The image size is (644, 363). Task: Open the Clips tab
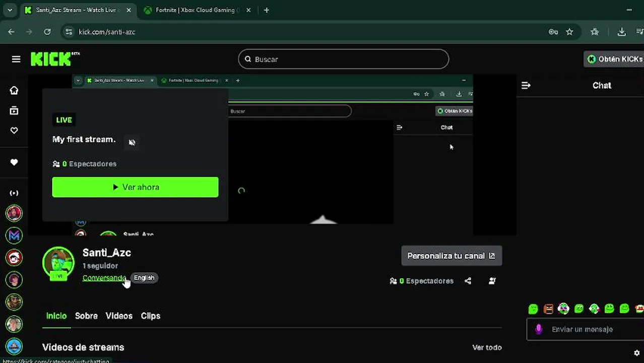coord(151,316)
